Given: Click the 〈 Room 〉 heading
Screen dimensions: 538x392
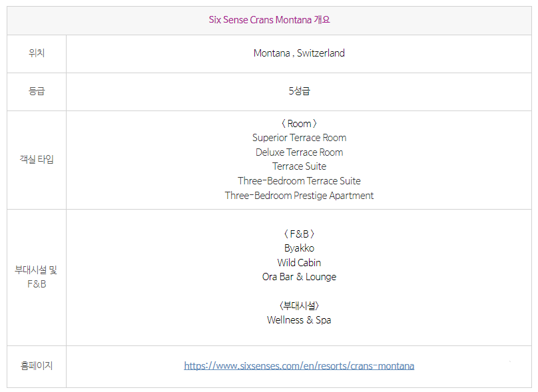Looking at the screenshot, I should 299,124.
